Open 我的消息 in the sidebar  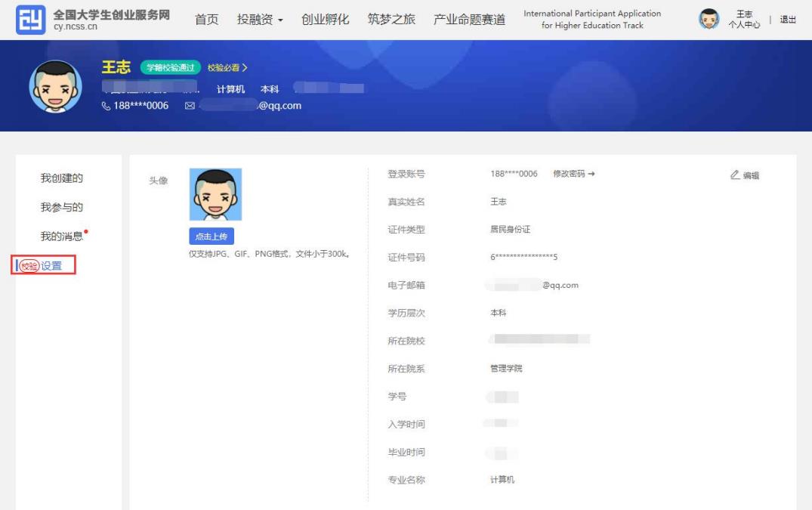tap(61, 236)
